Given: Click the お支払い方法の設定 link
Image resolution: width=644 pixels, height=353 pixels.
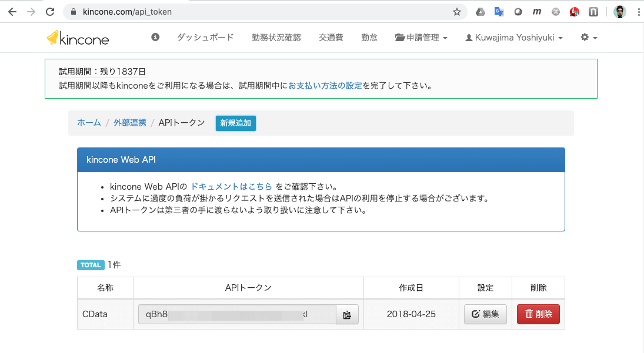Looking at the screenshot, I should point(325,86).
